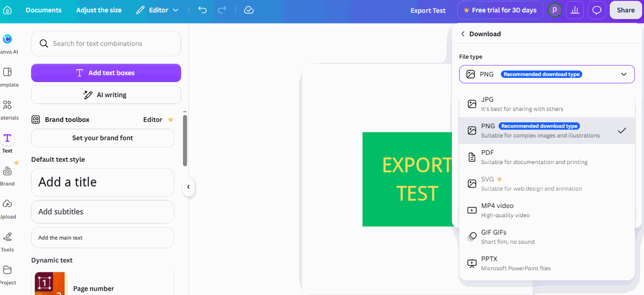Open the Editor mode dropdown
Viewport: 644px width, 295px height.
point(157,10)
